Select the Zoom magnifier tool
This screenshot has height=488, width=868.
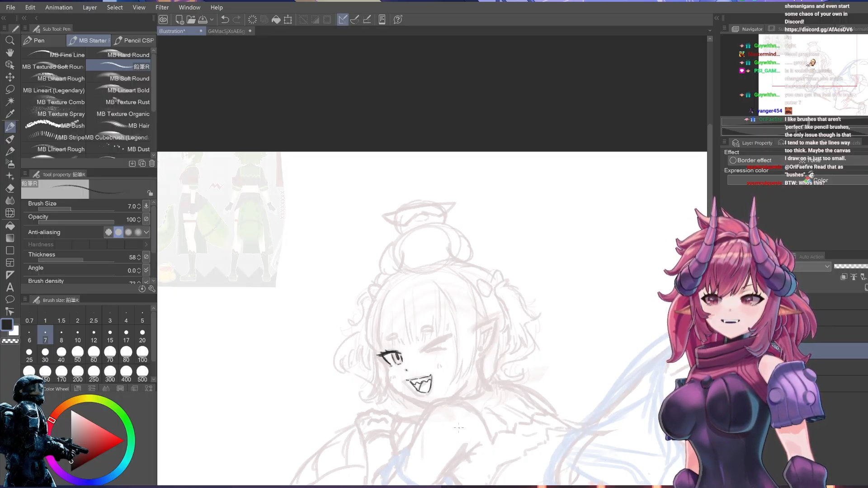[x=9, y=41]
